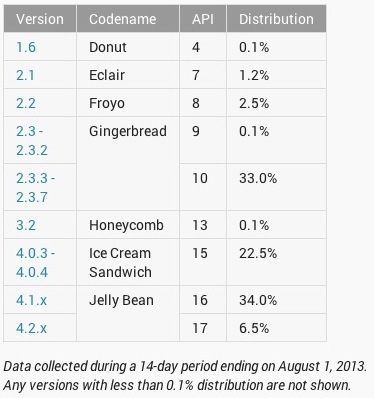Screen dimensions: 374x398
Task: Click the Codename column header
Action: click(x=128, y=19)
